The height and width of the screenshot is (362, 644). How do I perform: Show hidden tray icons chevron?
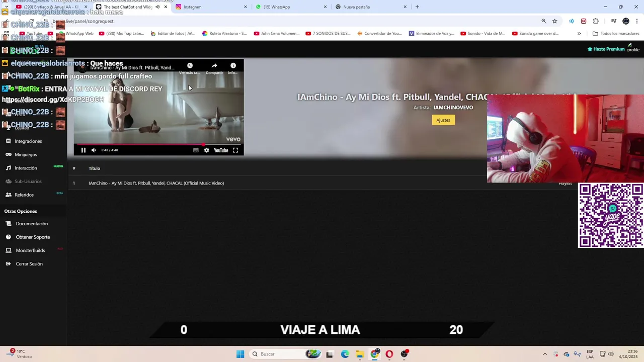(x=544, y=354)
